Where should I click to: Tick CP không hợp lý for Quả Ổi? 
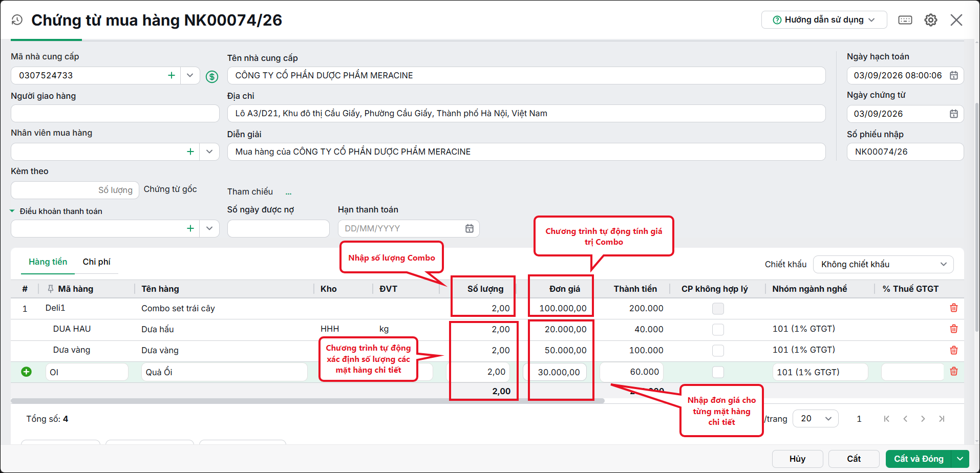718,372
